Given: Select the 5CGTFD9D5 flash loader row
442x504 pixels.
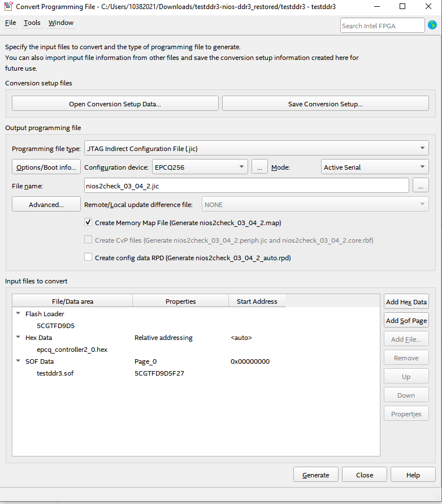Looking at the screenshot, I should coord(55,326).
